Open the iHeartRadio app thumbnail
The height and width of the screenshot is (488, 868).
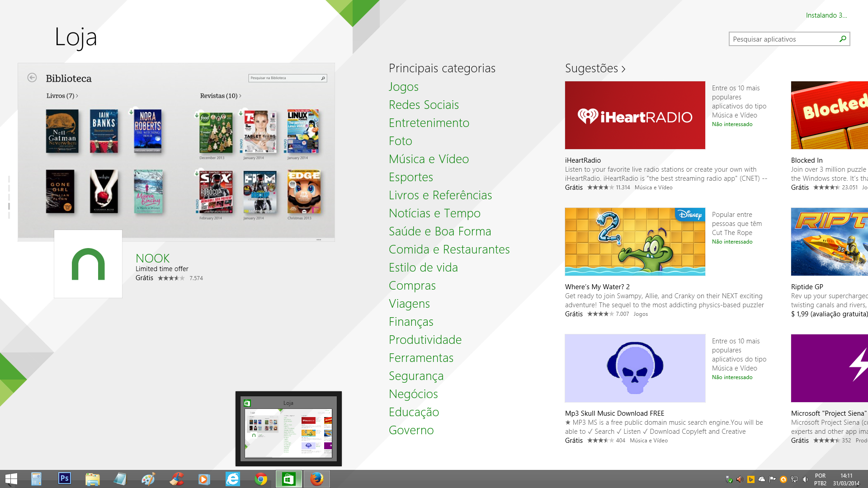click(635, 115)
